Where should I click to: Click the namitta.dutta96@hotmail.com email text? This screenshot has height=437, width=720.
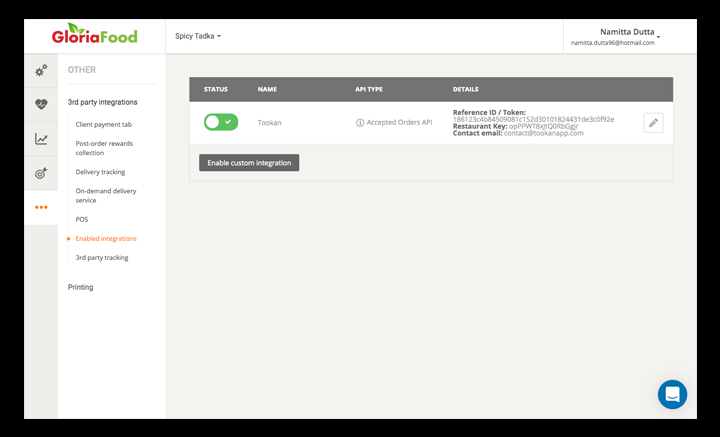[x=612, y=43]
